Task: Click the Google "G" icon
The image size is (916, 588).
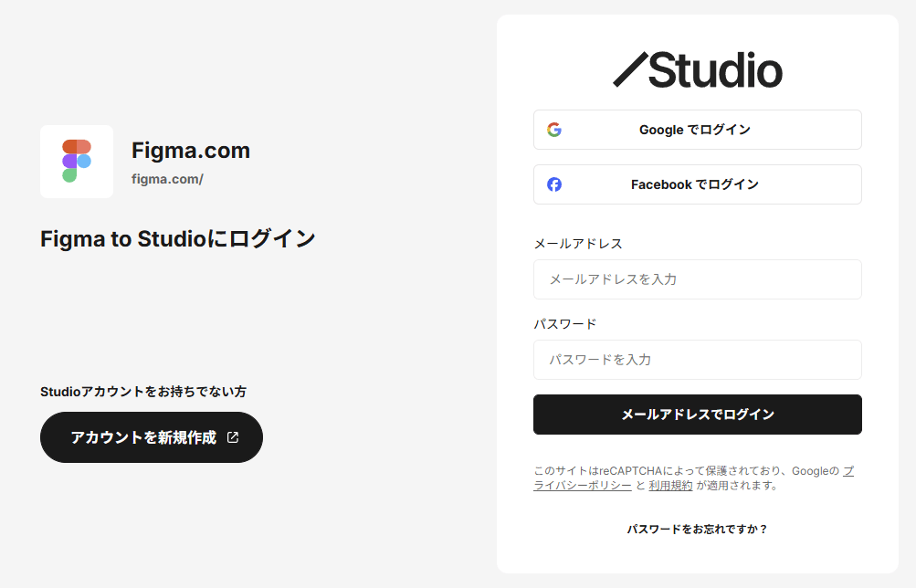Action: pos(554,130)
